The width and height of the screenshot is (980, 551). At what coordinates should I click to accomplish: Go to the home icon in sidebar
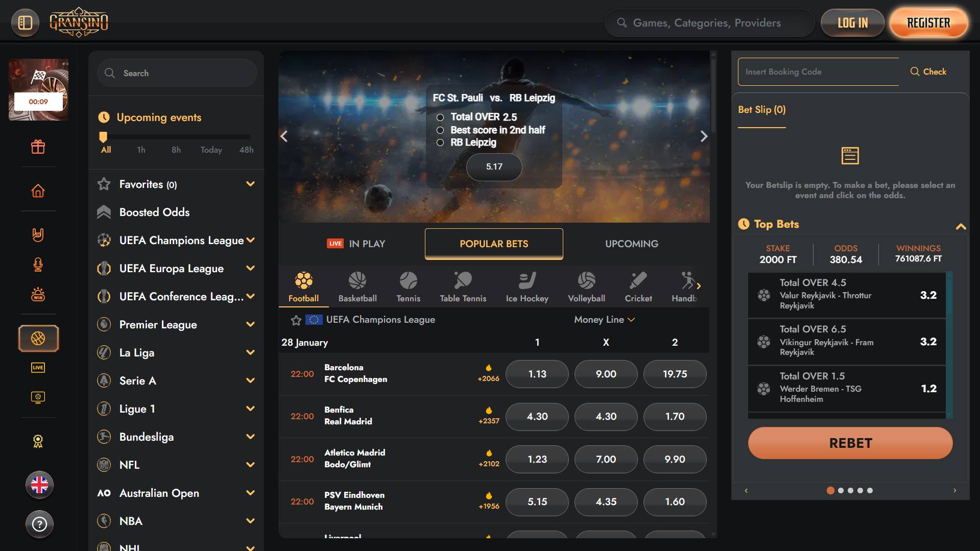coord(38,191)
